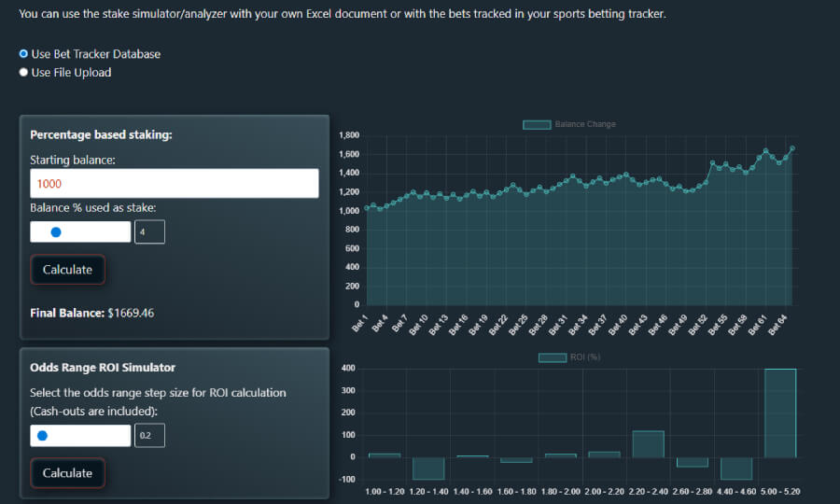This screenshot has width=840, height=504.
Task: Click the 2.20 - 2.40 ROI bar
Action: coord(648,444)
